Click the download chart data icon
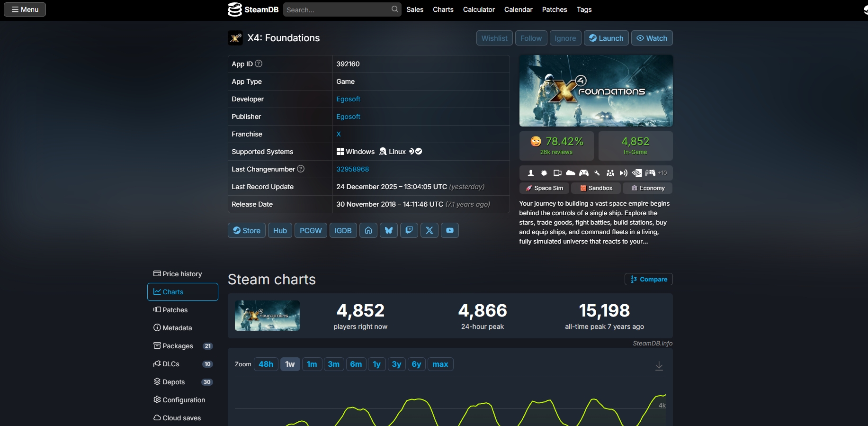The image size is (868, 426). pos(659,365)
